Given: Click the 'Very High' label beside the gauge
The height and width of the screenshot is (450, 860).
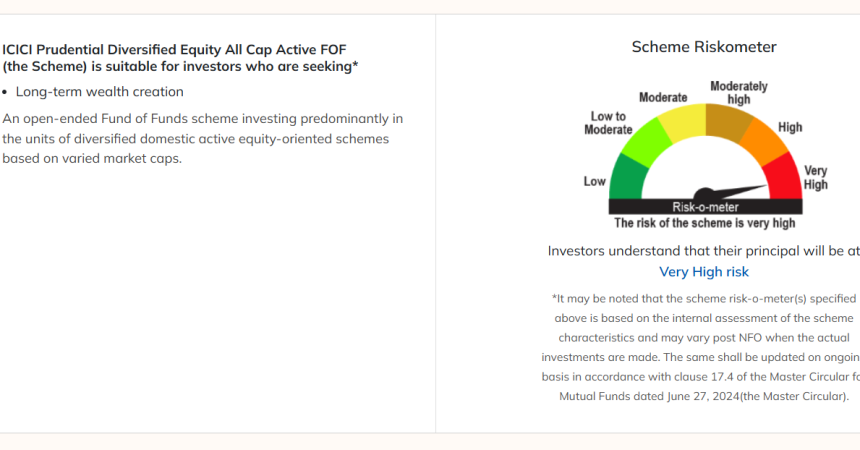Looking at the screenshot, I should tap(815, 178).
